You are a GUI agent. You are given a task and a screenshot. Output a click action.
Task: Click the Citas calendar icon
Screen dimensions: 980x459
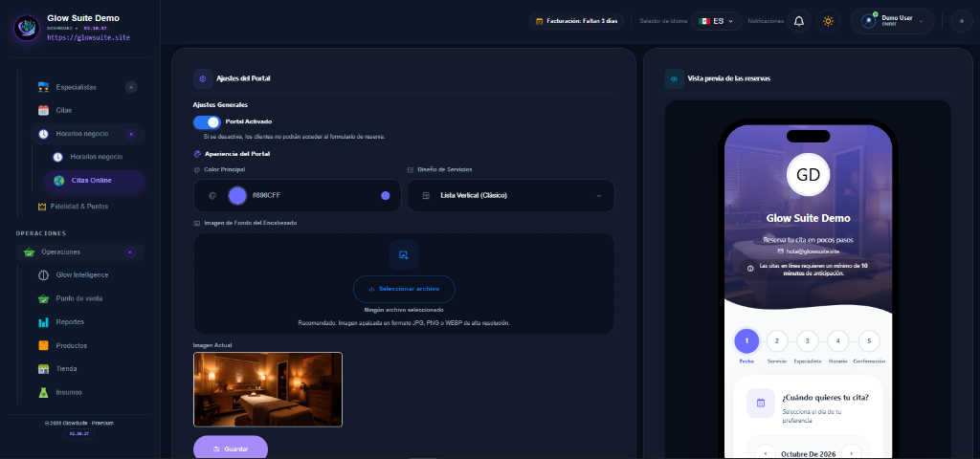coord(43,110)
